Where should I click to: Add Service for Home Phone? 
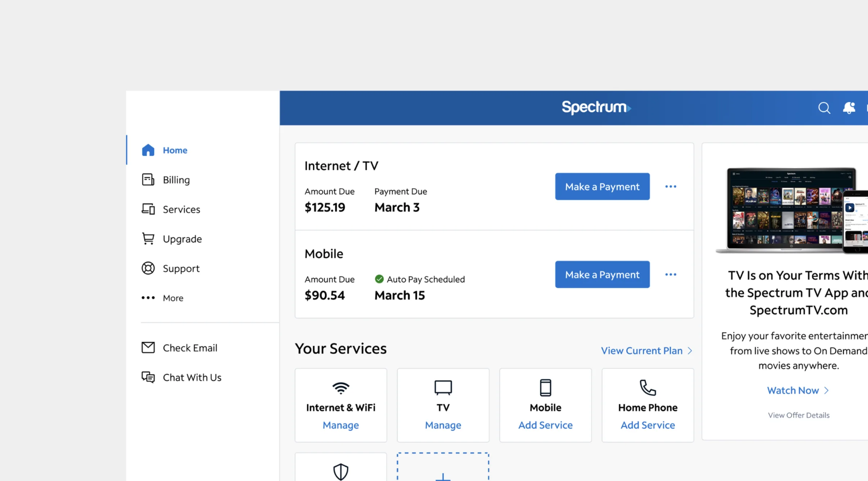point(648,425)
